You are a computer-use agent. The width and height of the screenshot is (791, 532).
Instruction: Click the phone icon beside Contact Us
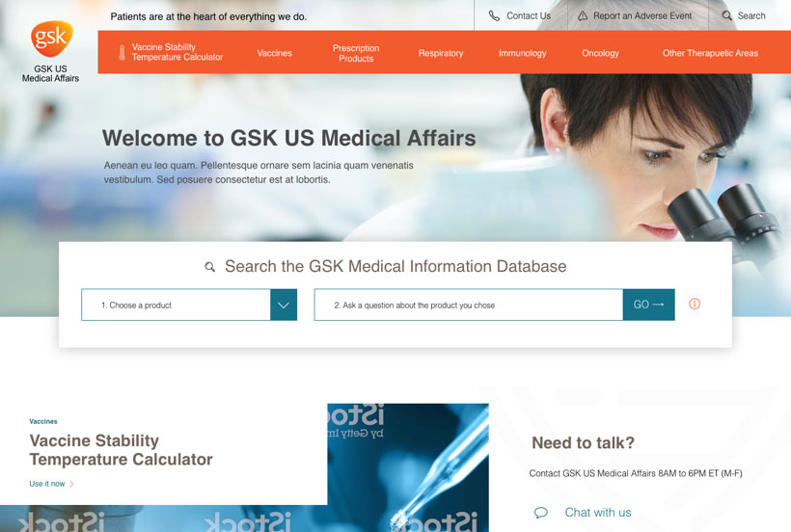pos(494,15)
